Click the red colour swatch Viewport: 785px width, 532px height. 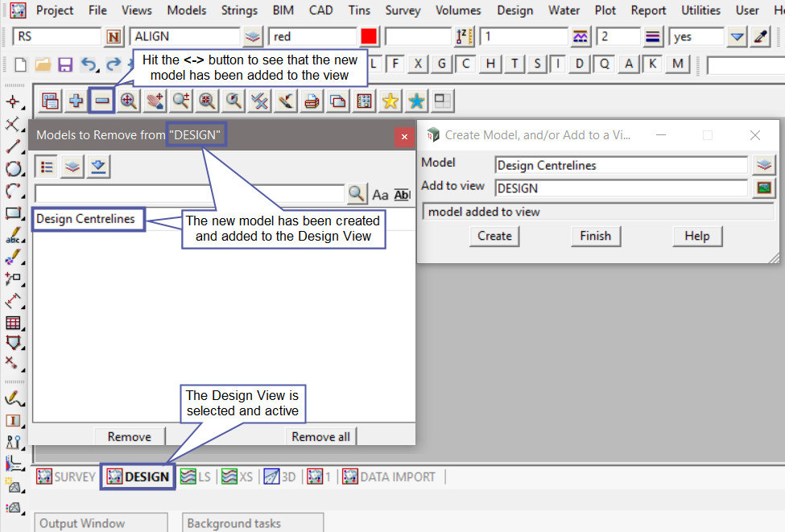(369, 37)
